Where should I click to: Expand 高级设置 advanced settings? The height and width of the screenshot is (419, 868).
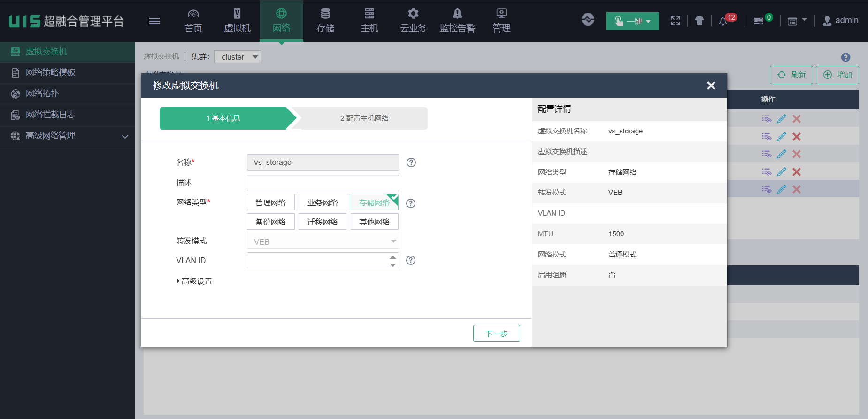point(194,281)
